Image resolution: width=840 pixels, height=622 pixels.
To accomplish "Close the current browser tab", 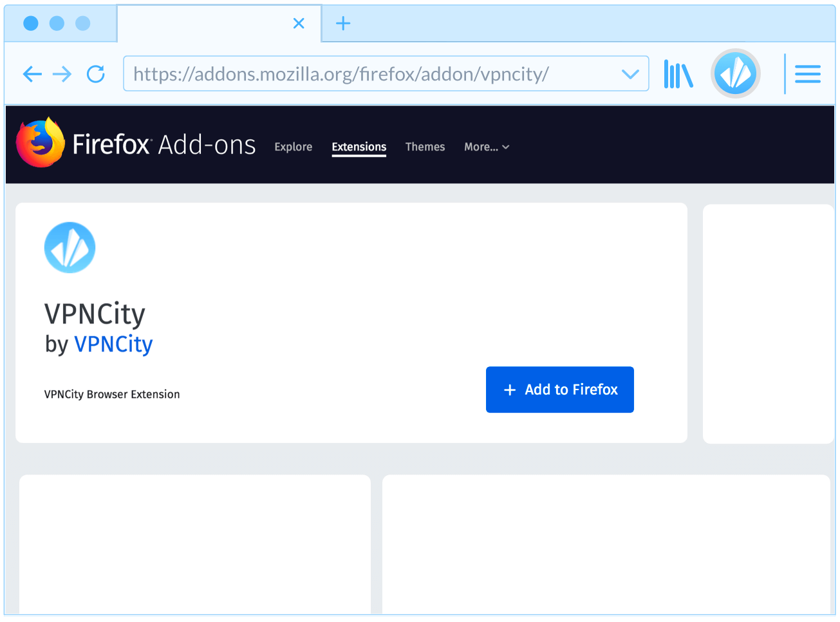I will (299, 23).
